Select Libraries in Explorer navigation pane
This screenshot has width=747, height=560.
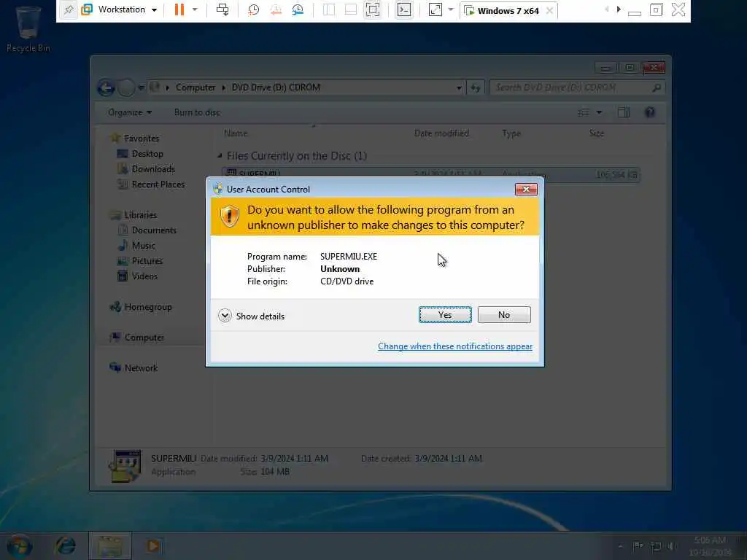click(x=140, y=215)
